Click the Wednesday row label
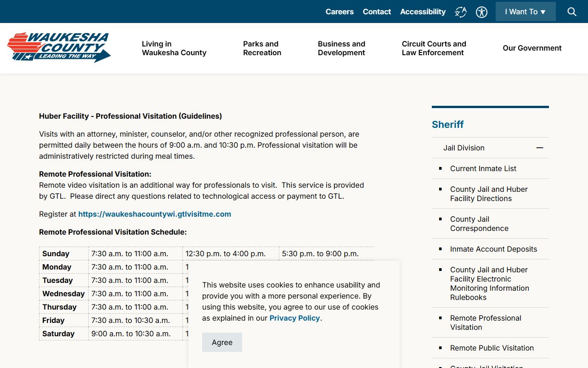Image resolution: width=588 pixels, height=368 pixels. 63,293
